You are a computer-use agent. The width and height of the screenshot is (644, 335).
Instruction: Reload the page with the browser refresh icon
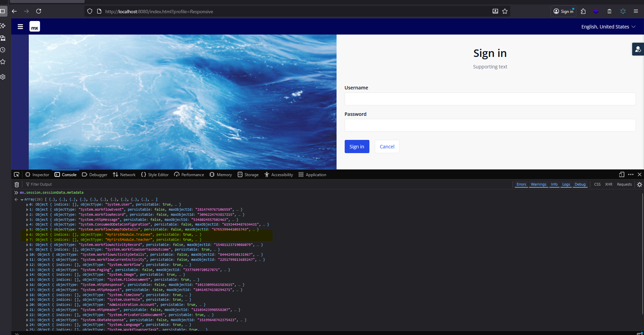pos(39,11)
